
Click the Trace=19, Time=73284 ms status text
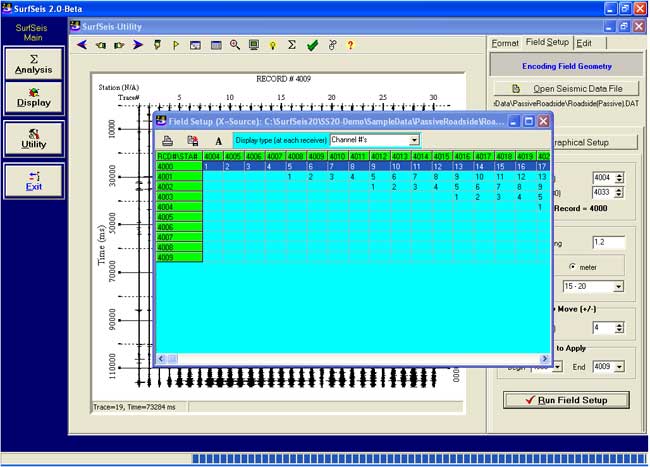[134, 407]
